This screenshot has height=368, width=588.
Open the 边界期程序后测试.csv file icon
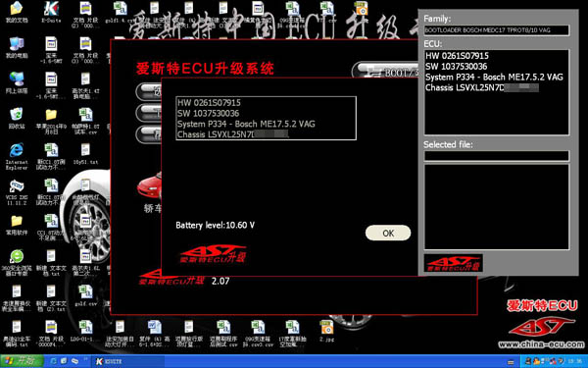click(x=223, y=334)
